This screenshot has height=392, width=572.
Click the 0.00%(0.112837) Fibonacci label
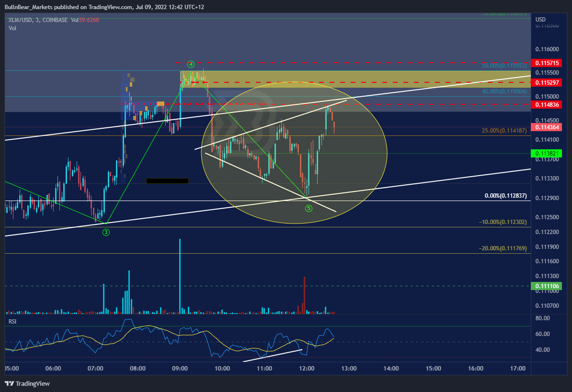point(505,196)
